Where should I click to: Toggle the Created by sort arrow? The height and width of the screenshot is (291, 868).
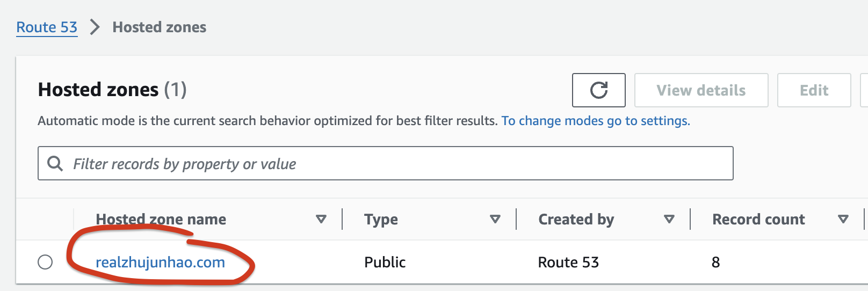click(x=669, y=219)
